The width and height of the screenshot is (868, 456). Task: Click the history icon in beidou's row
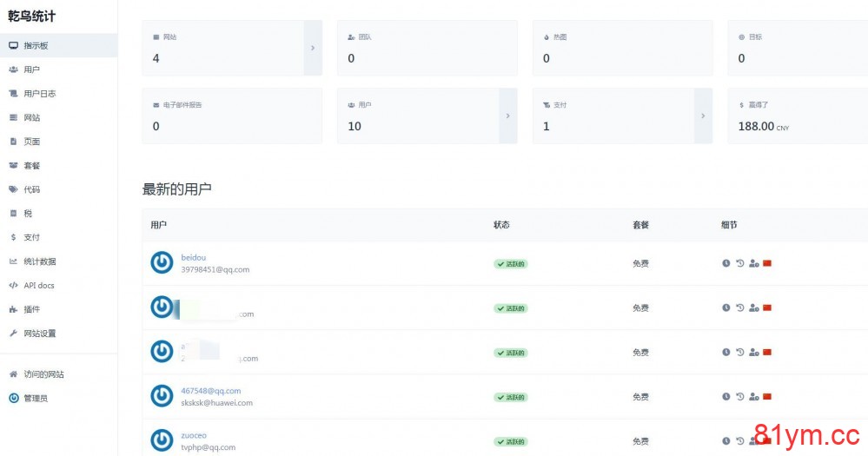pos(739,263)
